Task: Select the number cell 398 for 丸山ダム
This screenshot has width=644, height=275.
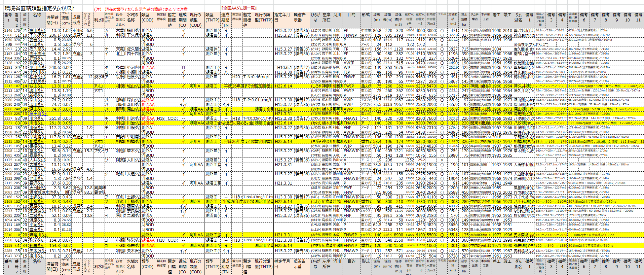Action: tap(9, 44)
